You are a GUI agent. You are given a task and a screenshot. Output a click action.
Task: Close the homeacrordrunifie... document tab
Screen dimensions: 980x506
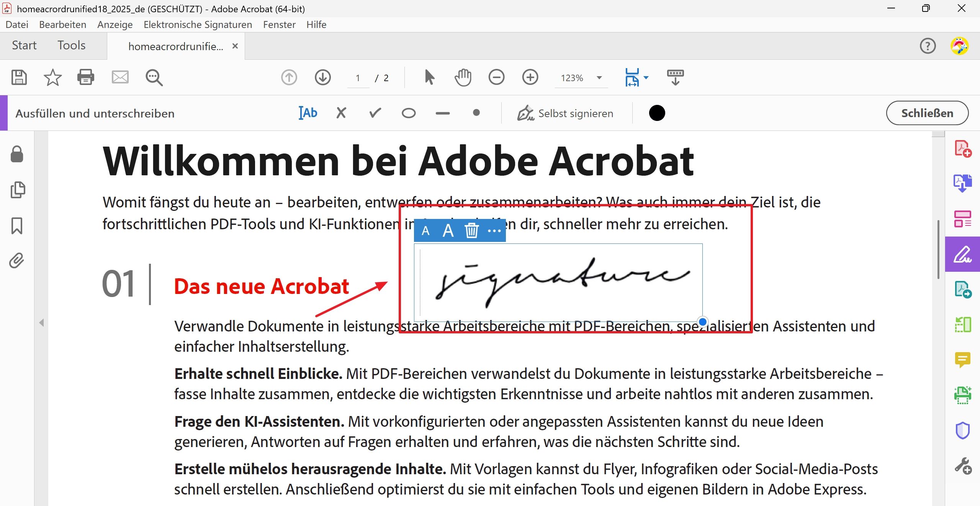235,46
